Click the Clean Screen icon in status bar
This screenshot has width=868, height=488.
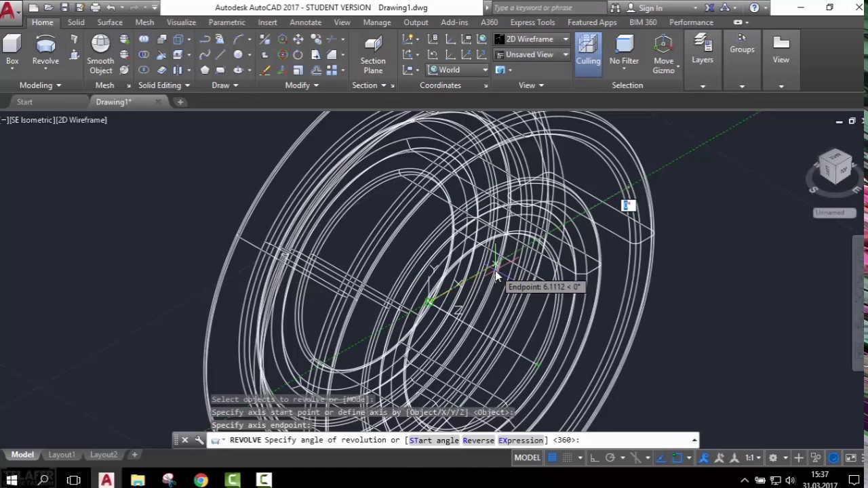850,457
